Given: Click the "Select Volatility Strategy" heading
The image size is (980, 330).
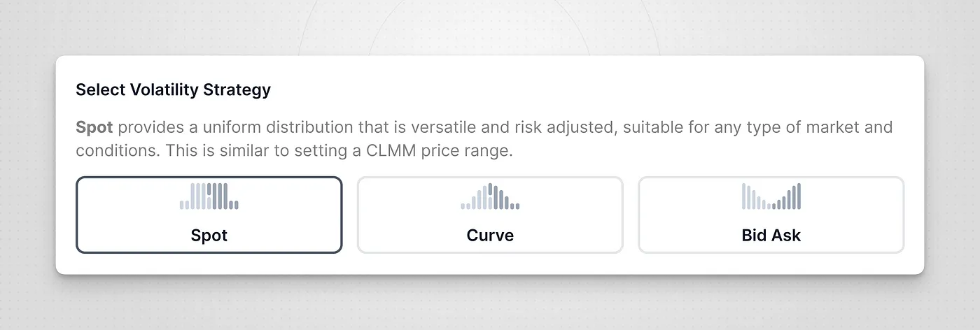Looking at the screenshot, I should [173, 89].
